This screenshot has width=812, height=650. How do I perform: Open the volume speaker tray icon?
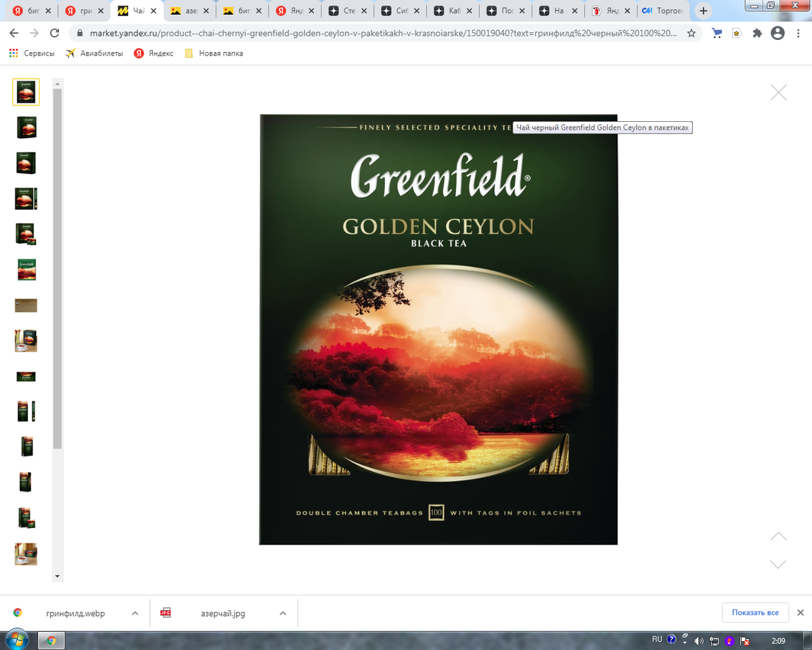click(699, 641)
